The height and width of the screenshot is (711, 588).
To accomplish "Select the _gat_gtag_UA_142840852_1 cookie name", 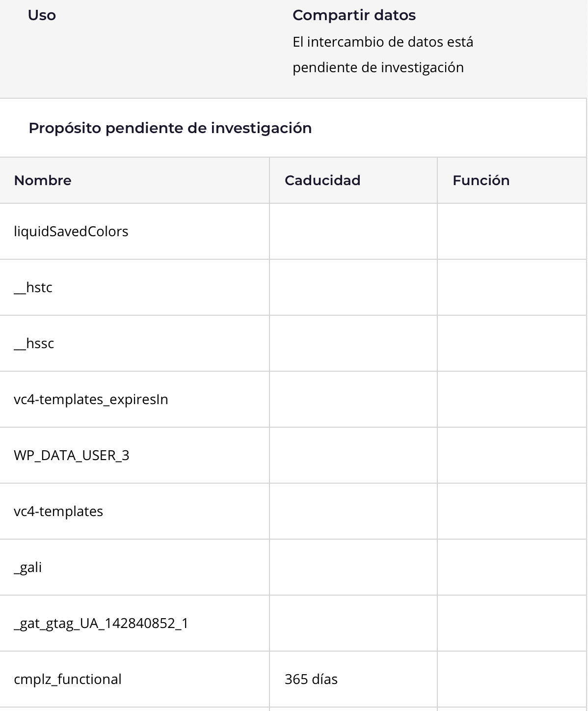I will point(101,623).
